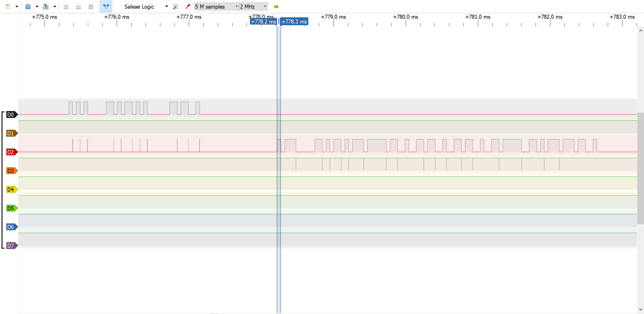Viewport: 644px width, 314px height.
Task: Open the 2 MHz sample rate dropdown
Action: pyautogui.click(x=253, y=7)
